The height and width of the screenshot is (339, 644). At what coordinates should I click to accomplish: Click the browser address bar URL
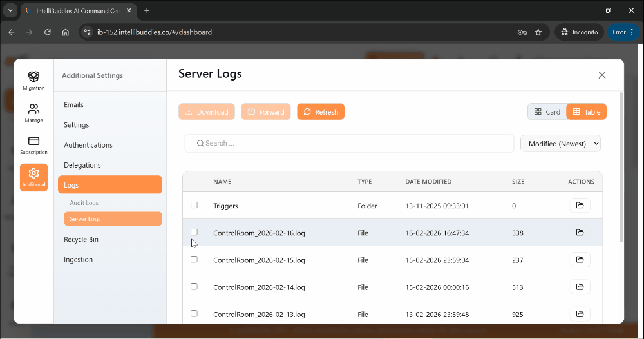click(155, 32)
